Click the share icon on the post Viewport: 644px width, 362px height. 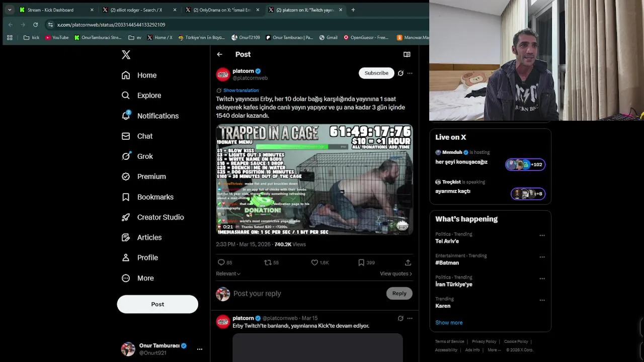(408, 262)
